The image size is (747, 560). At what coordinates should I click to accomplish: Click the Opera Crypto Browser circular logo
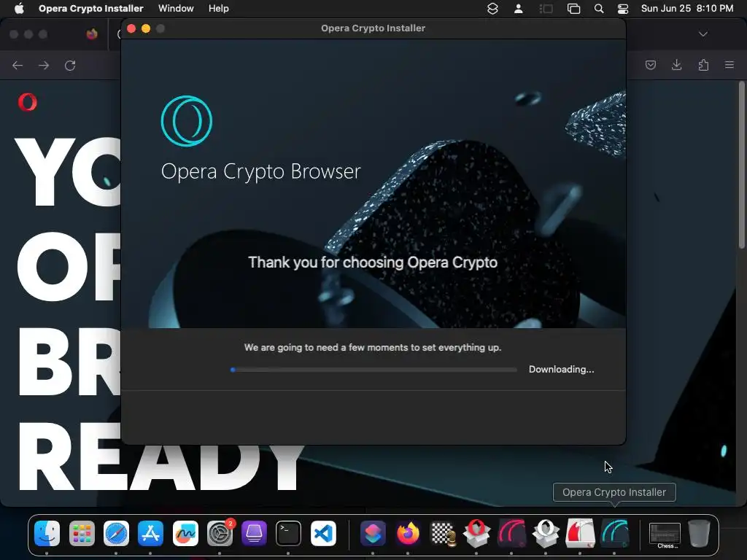187,121
